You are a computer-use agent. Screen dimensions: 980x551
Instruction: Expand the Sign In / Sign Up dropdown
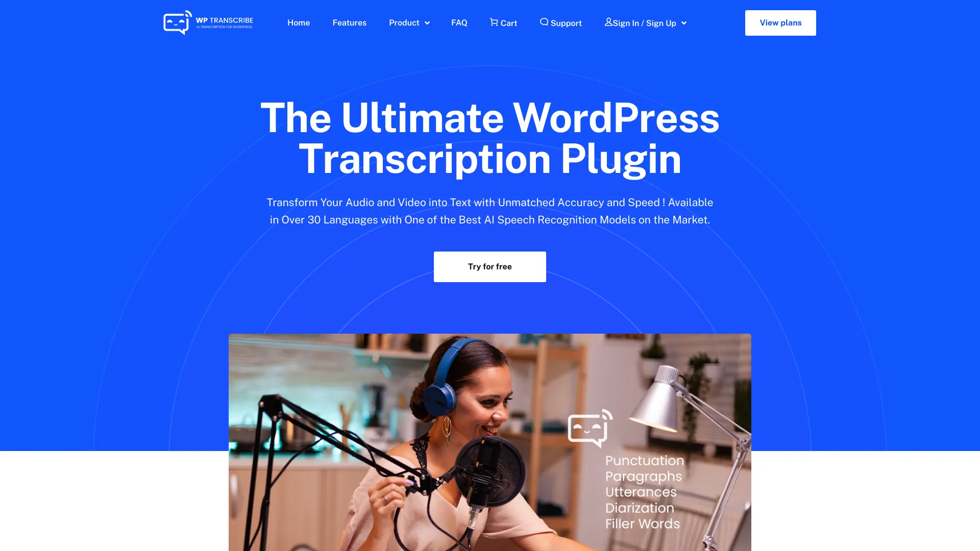(x=645, y=23)
